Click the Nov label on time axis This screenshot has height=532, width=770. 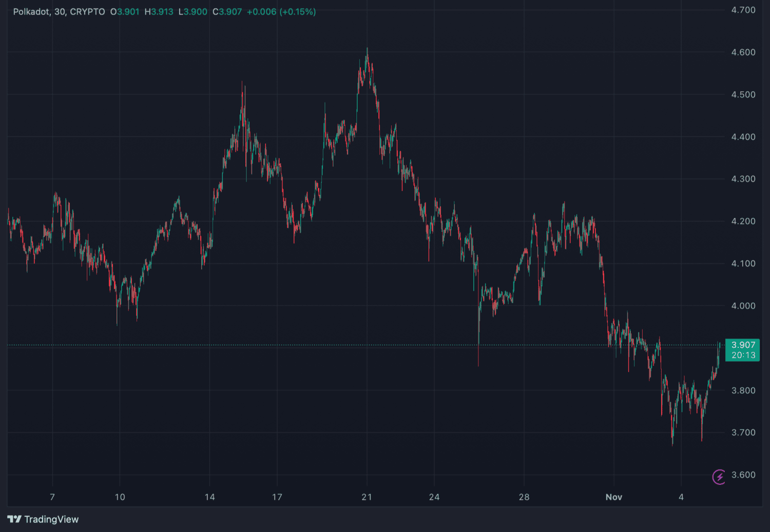pyautogui.click(x=613, y=497)
